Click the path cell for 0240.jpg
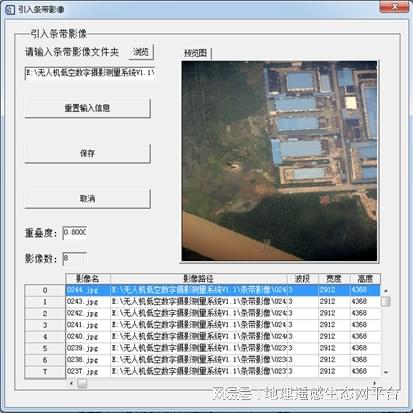The width and height of the screenshot is (413, 413). click(199, 337)
